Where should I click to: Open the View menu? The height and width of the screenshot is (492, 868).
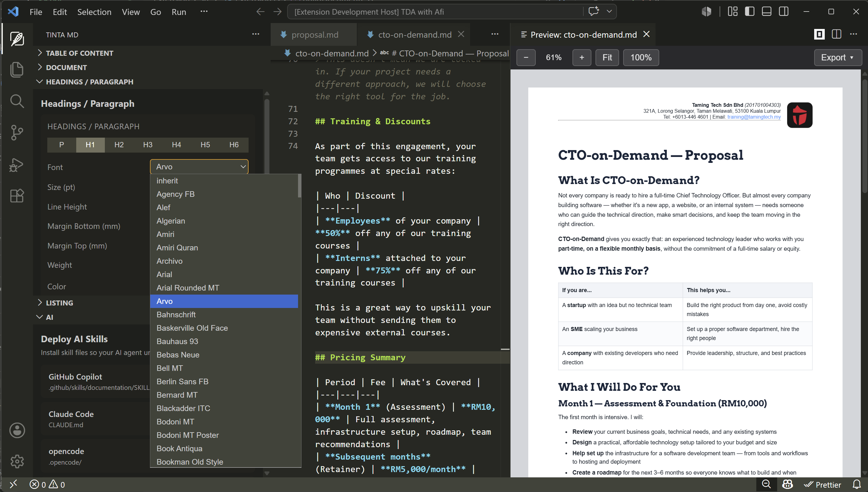pyautogui.click(x=131, y=12)
